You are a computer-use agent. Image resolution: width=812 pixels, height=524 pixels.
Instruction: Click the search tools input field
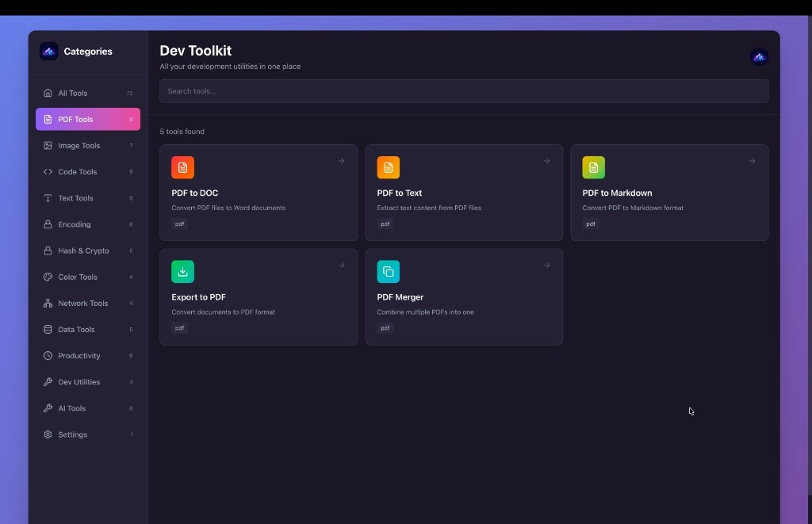[464, 90]
